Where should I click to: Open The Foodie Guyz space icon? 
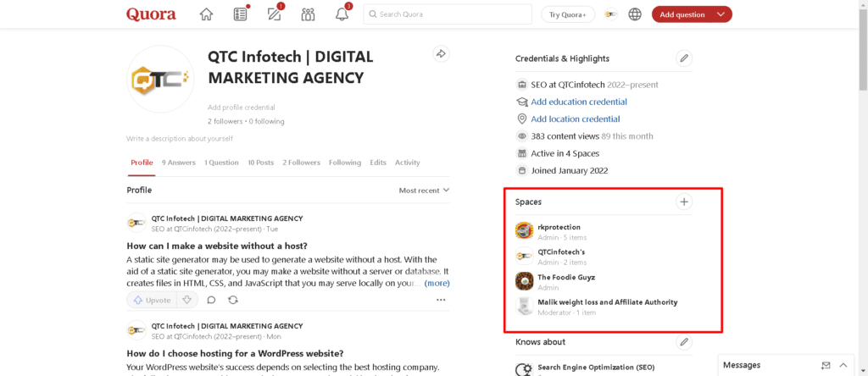click(524, 281)
